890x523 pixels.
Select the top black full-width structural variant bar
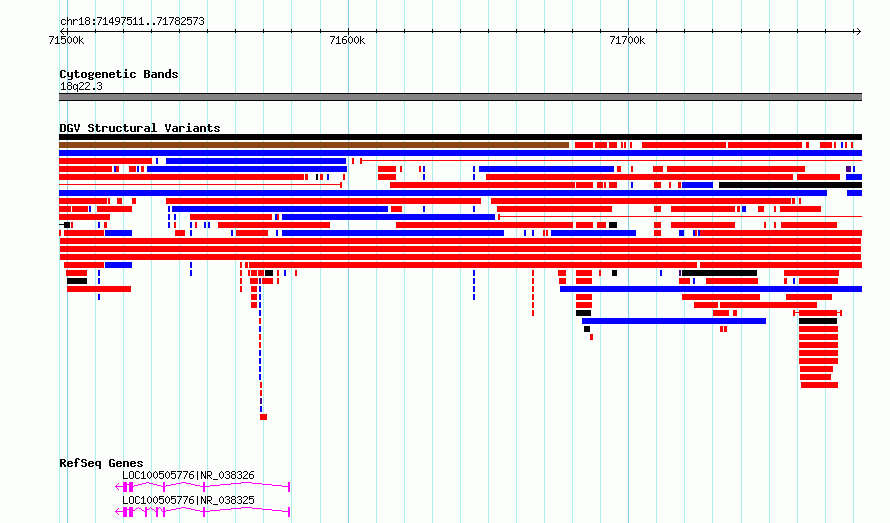point(460,137)
